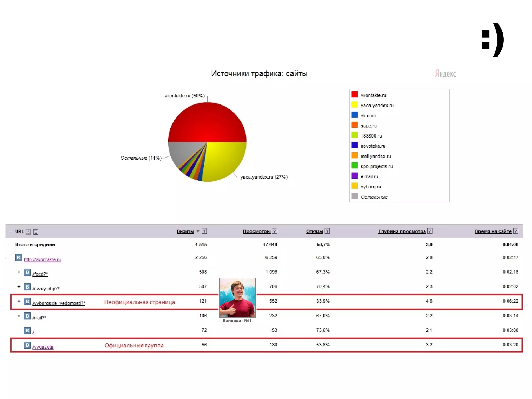Click help icon next to Время на сайте
The height and width of the screenshot is (399, 532).
pos(516,231)
